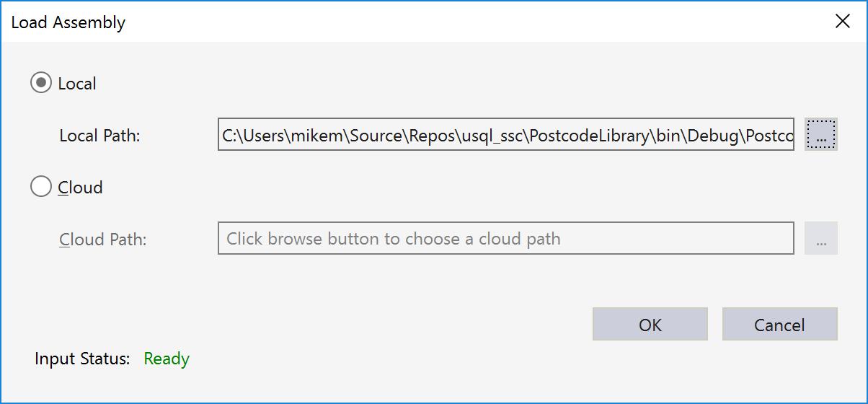Click 'PostcodeLibrary' in the local path
868x404 pixels.
(x=589, y=136)
